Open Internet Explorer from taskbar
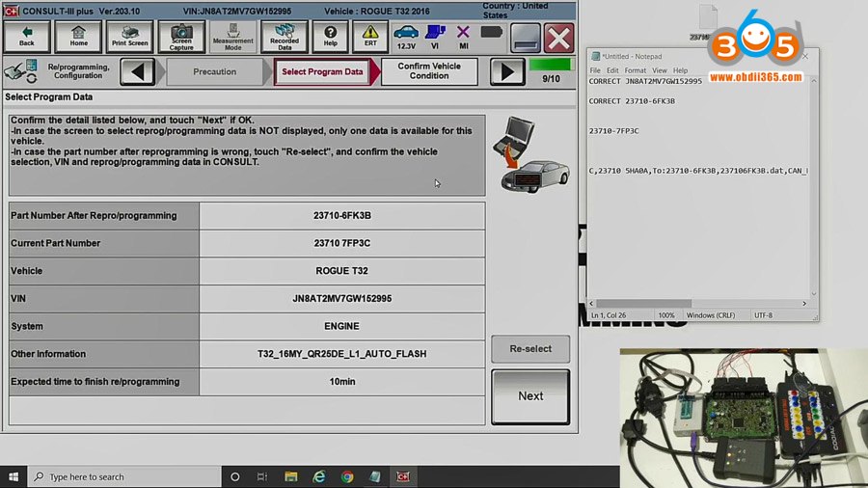Screen dimensions: 868x488 (x=319, y=476)
